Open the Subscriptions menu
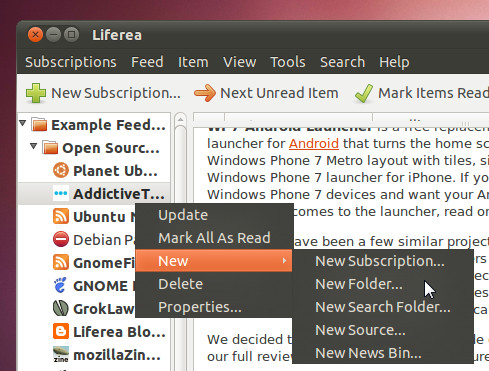Image resolution: width=489 pixels, height=371 pixels. pos(71,62)
